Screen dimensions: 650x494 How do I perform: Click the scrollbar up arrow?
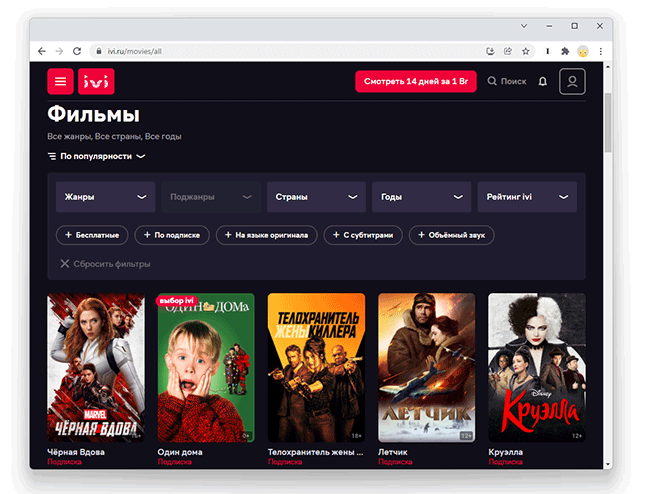coord(608,66)
